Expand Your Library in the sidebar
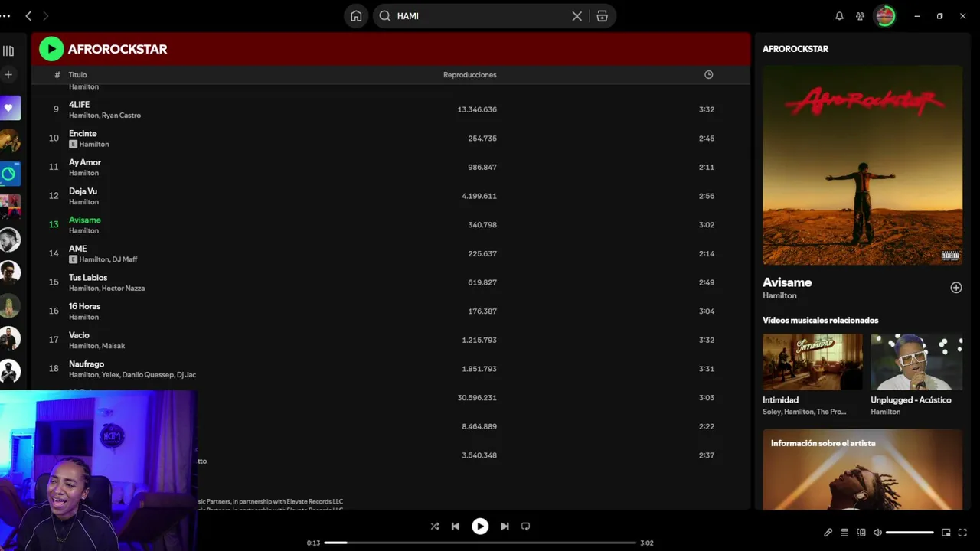The image size is (980, 551). (x=8, y=51)
